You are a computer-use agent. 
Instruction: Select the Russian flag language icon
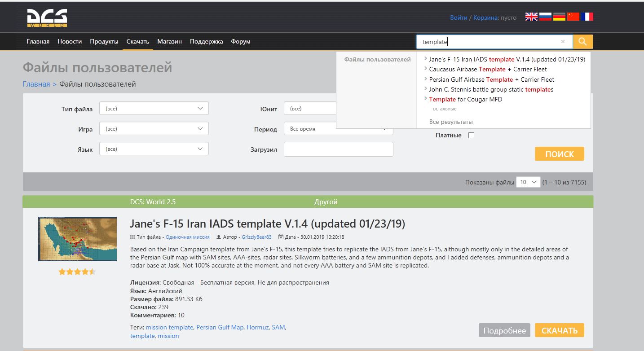coord(545,17)
